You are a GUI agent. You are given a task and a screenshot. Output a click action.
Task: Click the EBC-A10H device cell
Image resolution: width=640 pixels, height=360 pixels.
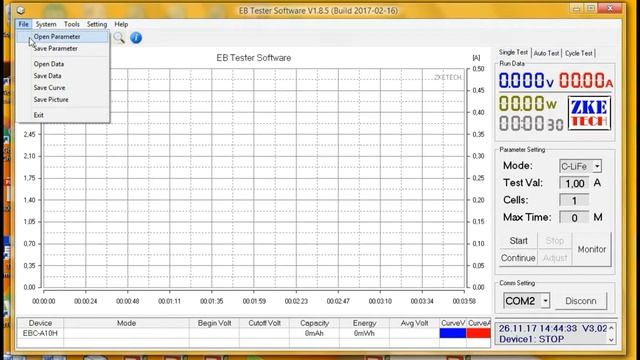(x=40, y=333)
